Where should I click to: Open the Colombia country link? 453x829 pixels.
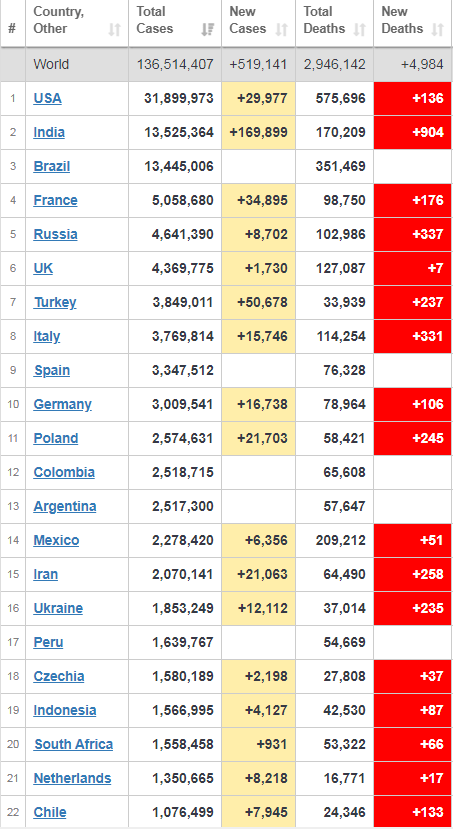click(x=64, y=472)
